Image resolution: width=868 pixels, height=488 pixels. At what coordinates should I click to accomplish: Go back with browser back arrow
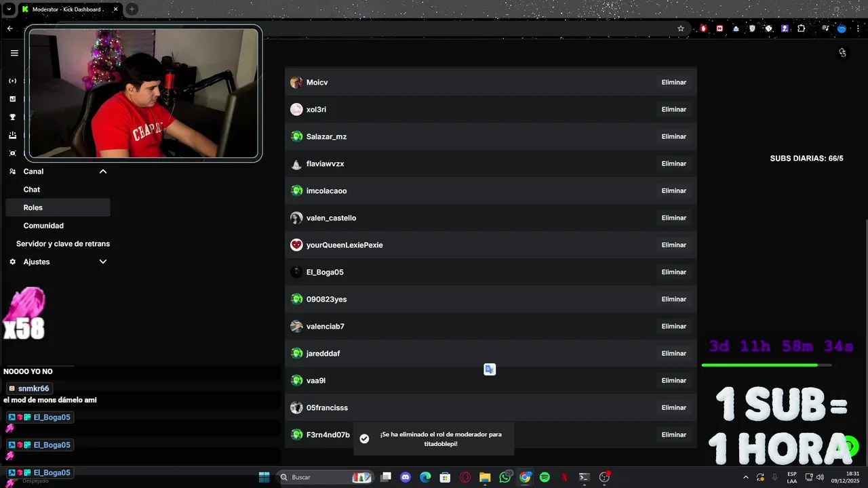coord(9,28)
